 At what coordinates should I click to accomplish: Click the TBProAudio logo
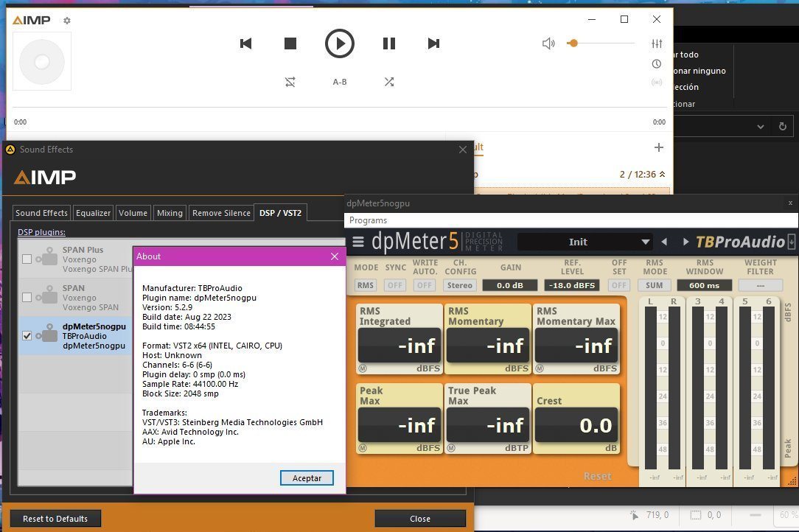[x=740, y=242]
